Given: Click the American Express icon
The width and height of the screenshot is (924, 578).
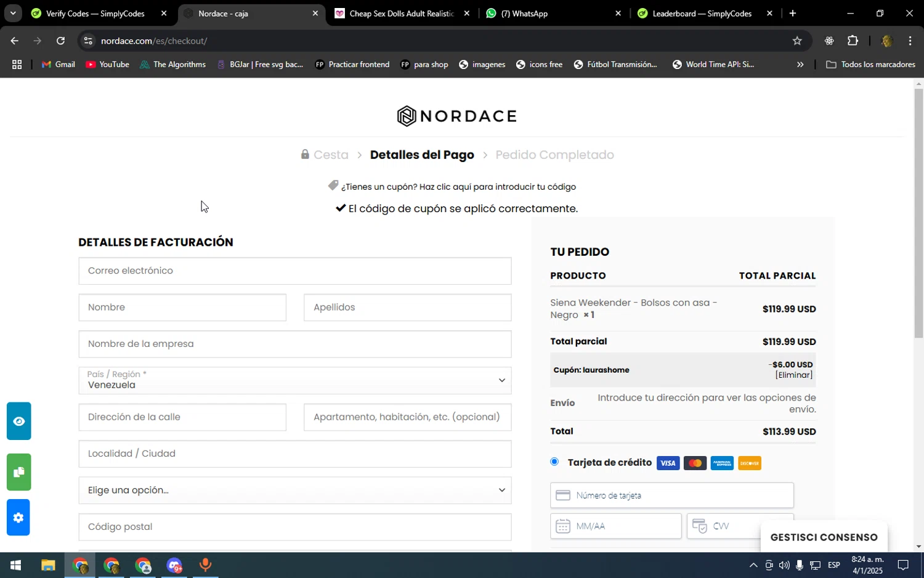Looking at the screenshot, I should [722, 463].
